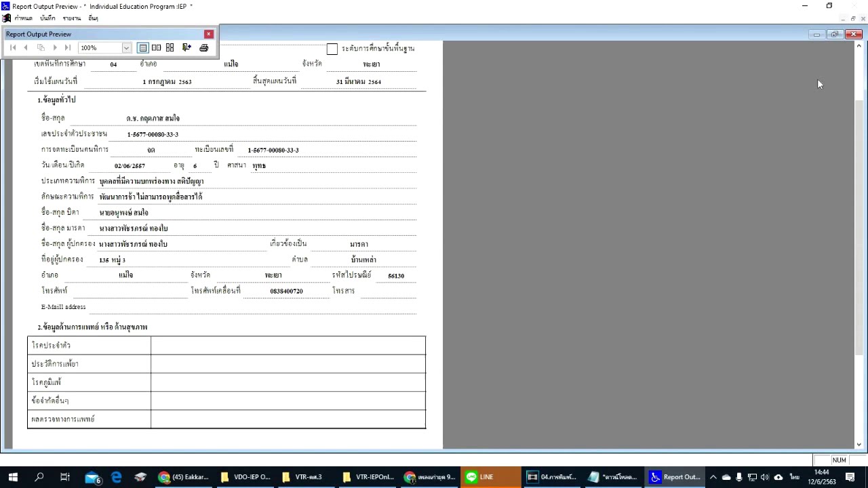Screen dimensions: 868x488
Task: Click the end date 31 มีนาคม 2564
Action: coord(358,82)
